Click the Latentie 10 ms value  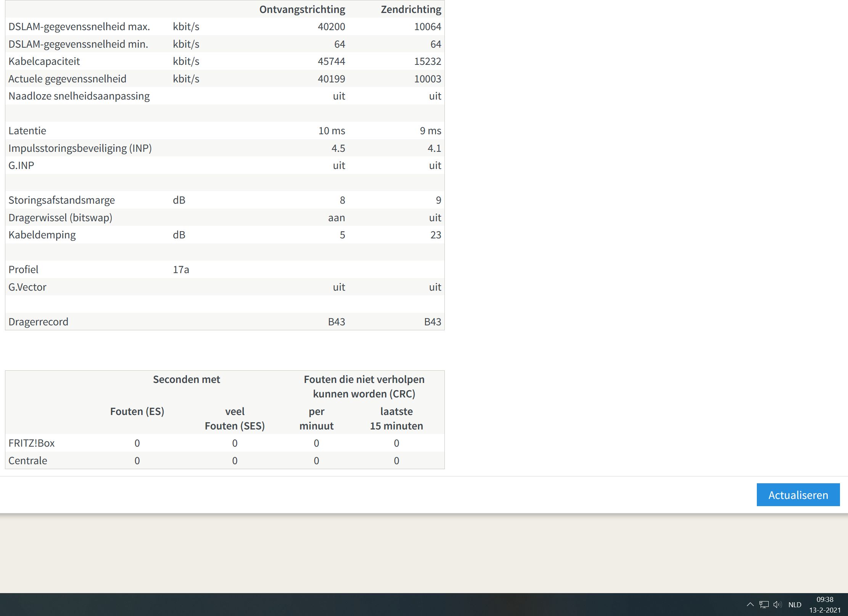tap(331, 131)
